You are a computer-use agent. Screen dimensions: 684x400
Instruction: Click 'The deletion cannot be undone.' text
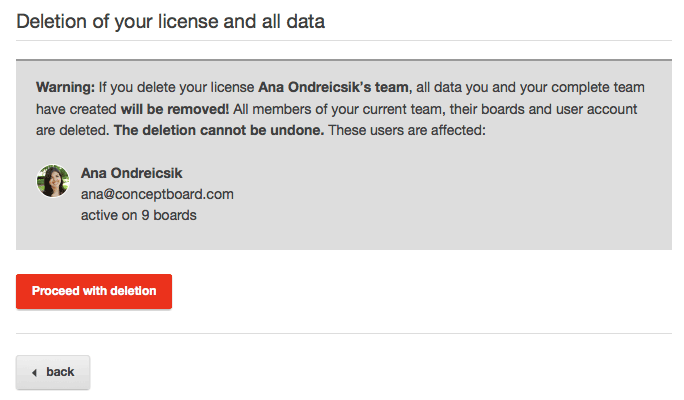pyautogui.click(x=219, y=130)
